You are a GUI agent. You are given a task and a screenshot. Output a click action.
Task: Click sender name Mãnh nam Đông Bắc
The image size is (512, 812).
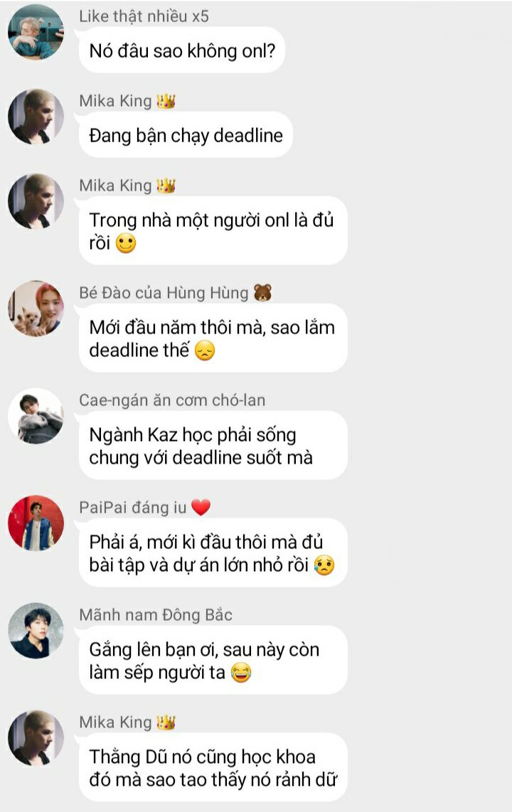[x=156, y=615]
